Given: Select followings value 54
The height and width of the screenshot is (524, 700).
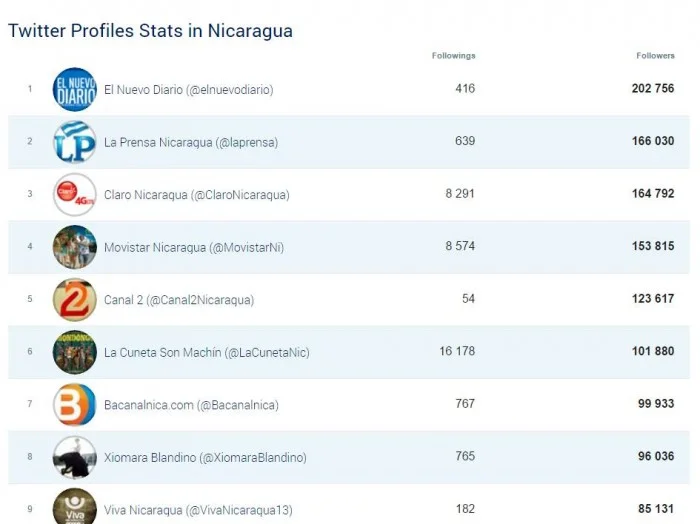Looking at the screenshot, I should [x=468, y=299].
